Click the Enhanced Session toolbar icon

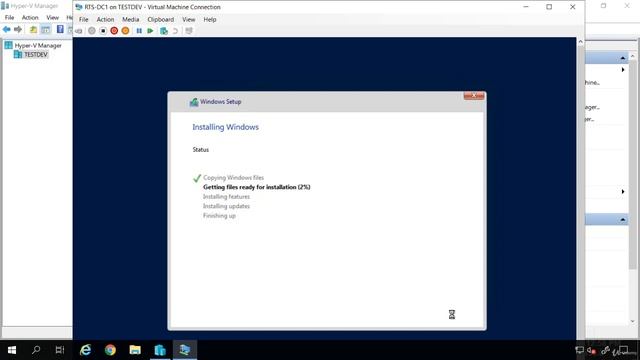[189, 31]
